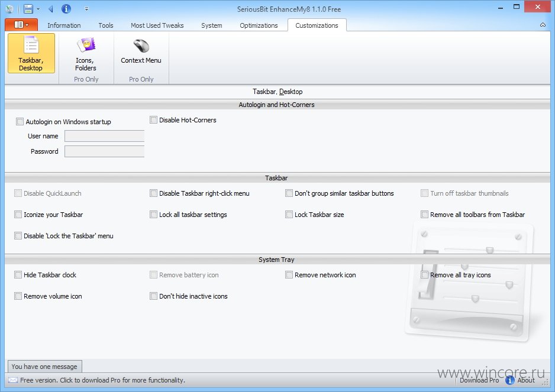Click the app logo icon in title bar
Screen dimensions: 555x392
click(x=9, y=9)
